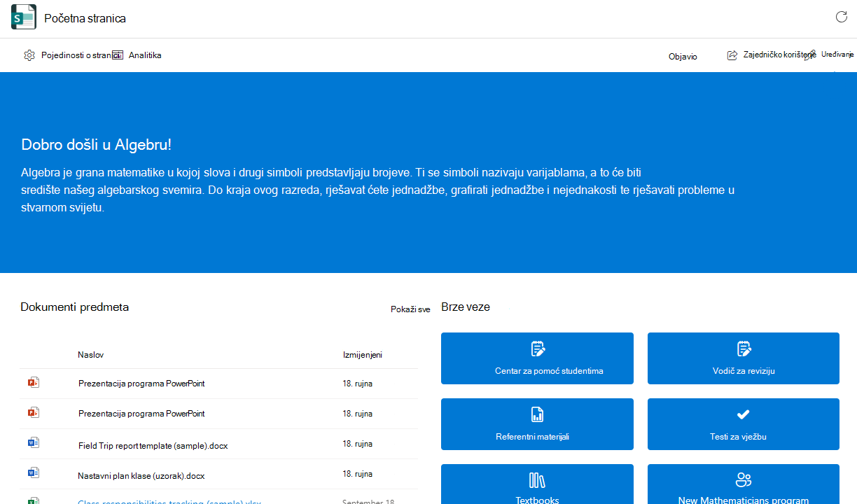
Task: Open second Prezentacija programa PowerPoint document
Action: click(x=141, y=414)
